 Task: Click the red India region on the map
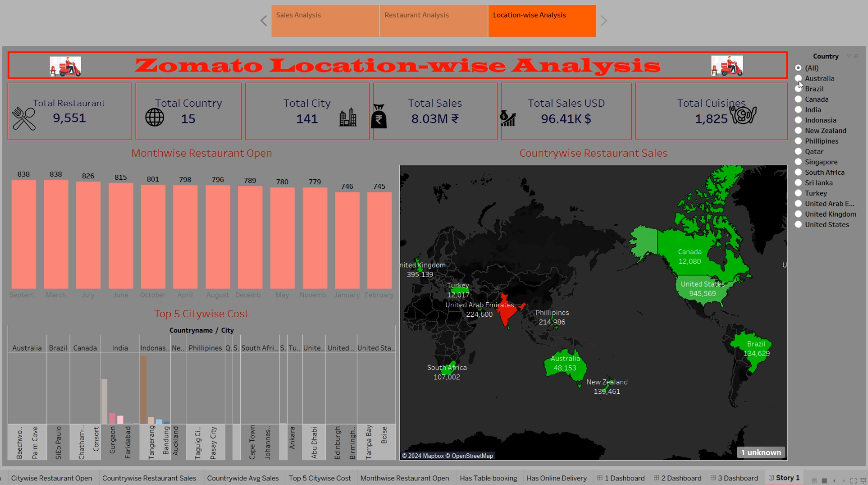tap(507, 311)
